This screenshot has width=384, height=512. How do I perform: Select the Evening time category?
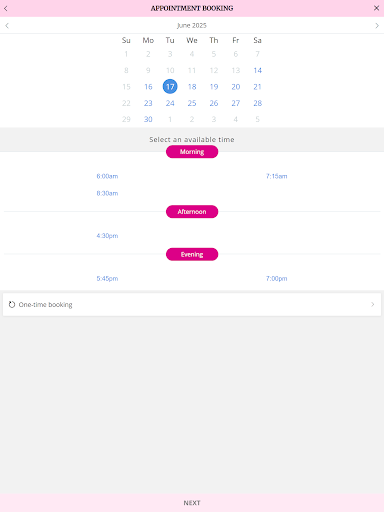pyautogui.click(x=192, y=254)
